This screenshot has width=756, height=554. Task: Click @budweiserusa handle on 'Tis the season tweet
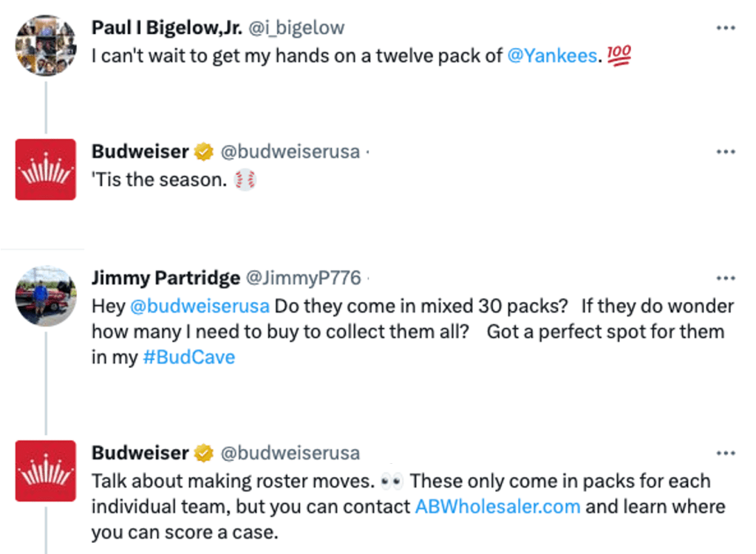coord(290,152)
